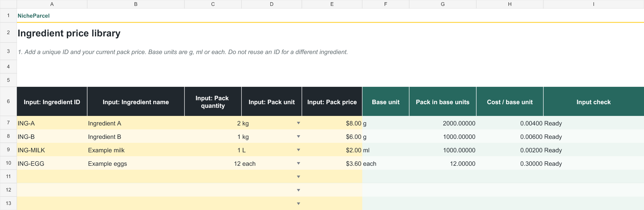
Task: Select row 11 header
Action: [x=8, y=176]
